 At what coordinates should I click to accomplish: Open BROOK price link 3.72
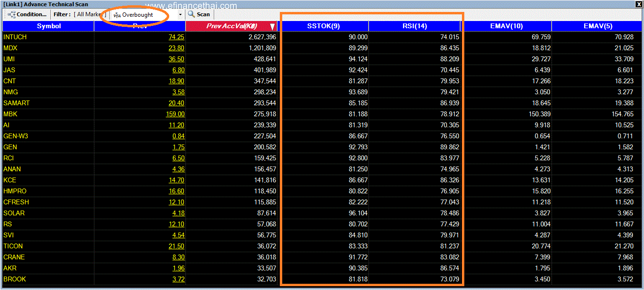click(x=178, y=279)
